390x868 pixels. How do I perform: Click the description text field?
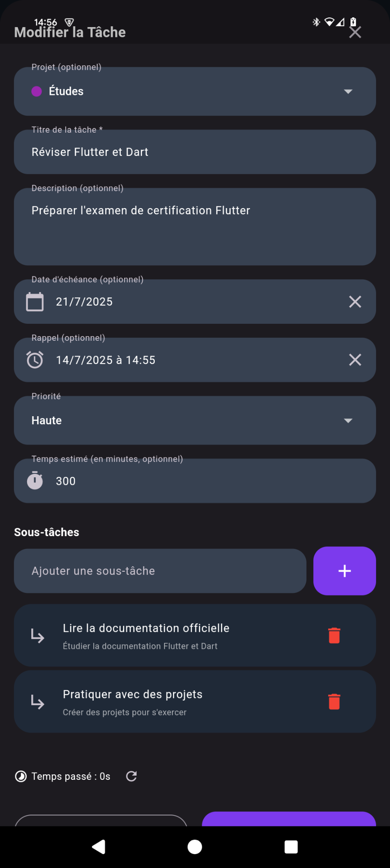195,227
